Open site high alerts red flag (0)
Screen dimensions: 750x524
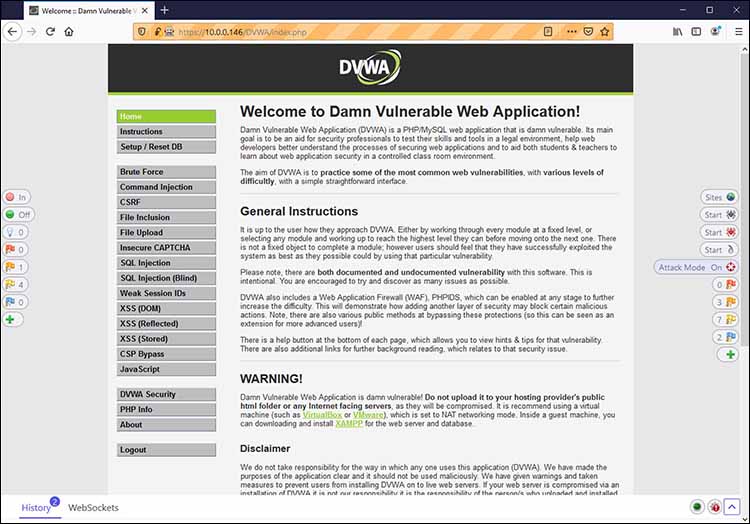[725, 284]
